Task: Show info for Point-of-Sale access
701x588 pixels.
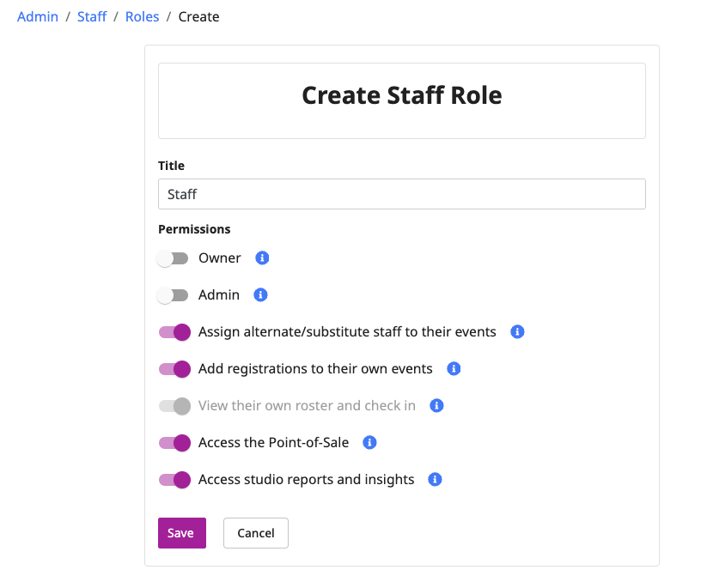Action: coord(369,442)
